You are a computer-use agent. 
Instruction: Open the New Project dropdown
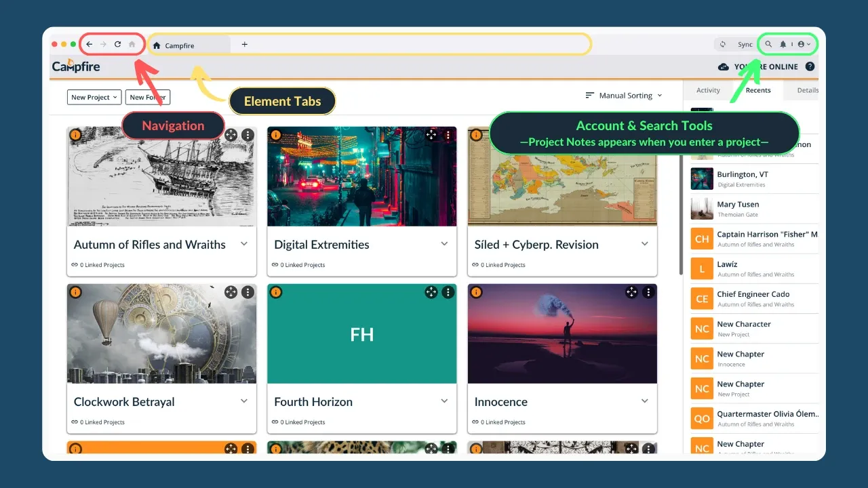(94, 97)
